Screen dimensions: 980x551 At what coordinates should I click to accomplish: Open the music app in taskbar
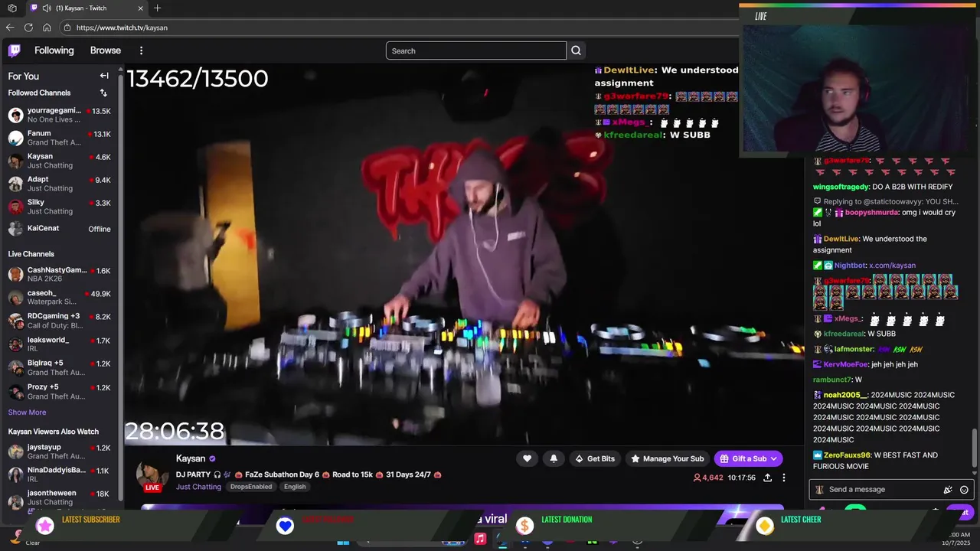click(480, 539)
